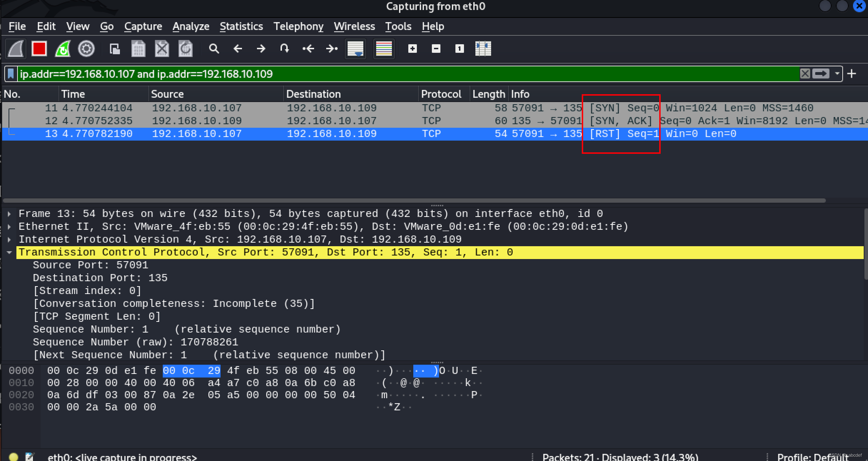Open capture options with the gear icon
868x461 pixels.
(x=86, y=49)
